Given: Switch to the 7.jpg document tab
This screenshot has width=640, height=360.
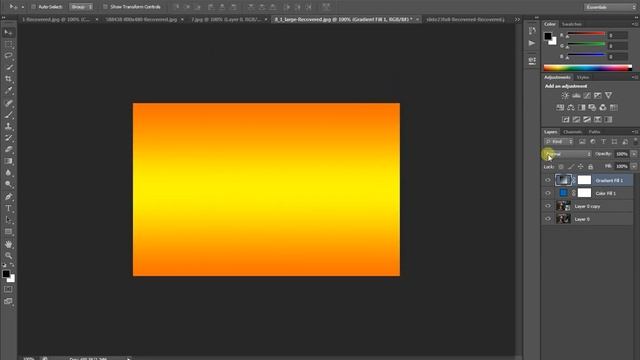Looking at the screenshot, I should point(225,20).
